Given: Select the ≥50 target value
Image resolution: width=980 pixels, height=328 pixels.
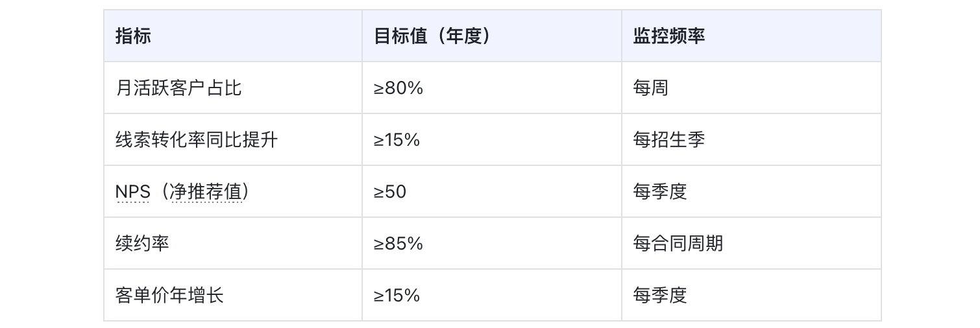Looking at the screenshot, I should pyautogui.click(x=389, y=192).
